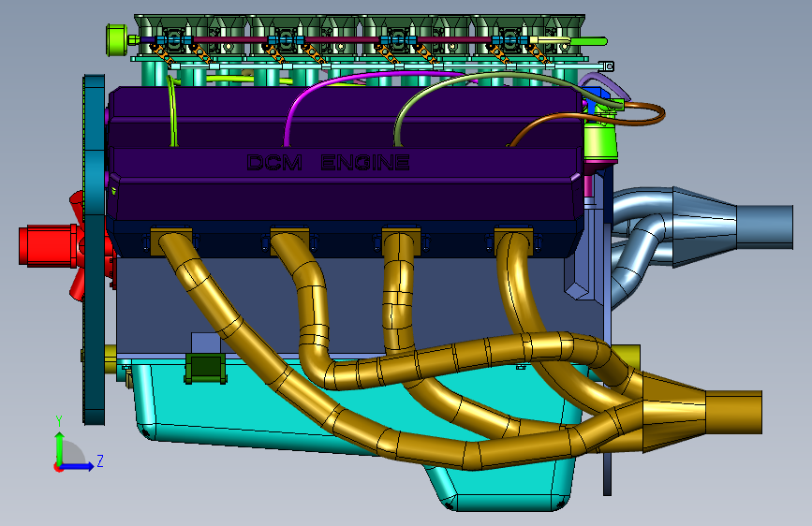Select the teal flywheel disc
Image resolution: width=812 pixels, height=526 pixels.
(94, 250)
